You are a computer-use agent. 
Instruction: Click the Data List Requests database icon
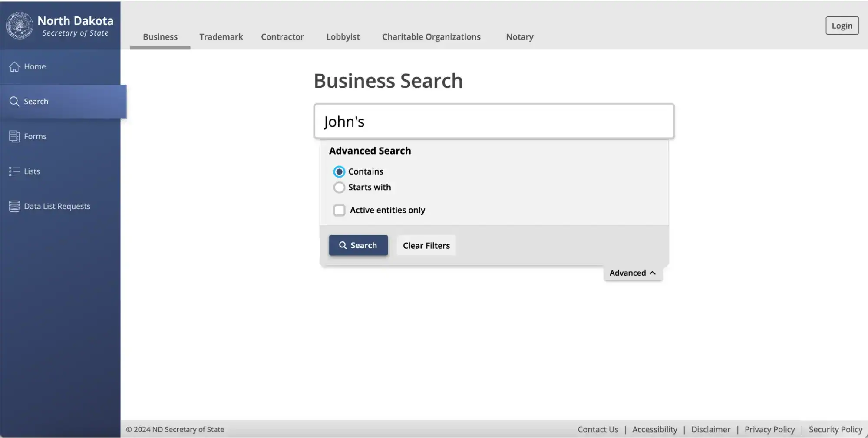click(14, 206)
